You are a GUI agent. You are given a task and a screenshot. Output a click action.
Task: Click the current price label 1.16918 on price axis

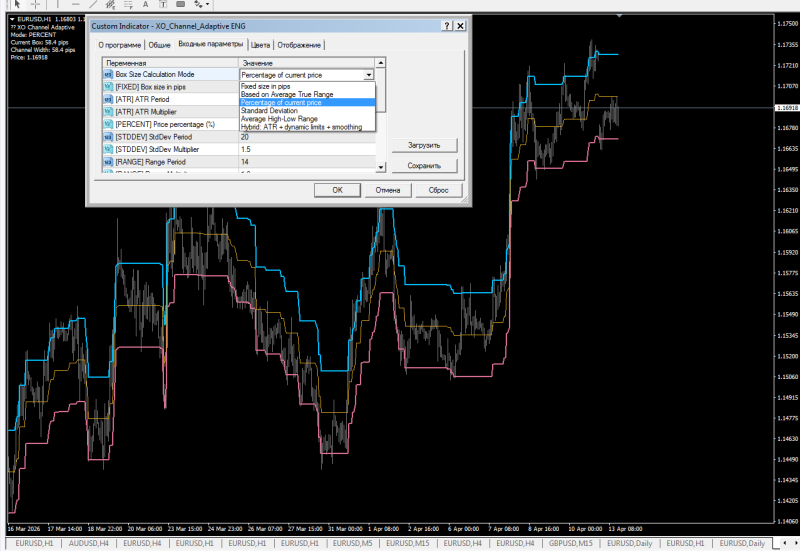[787, 108]
